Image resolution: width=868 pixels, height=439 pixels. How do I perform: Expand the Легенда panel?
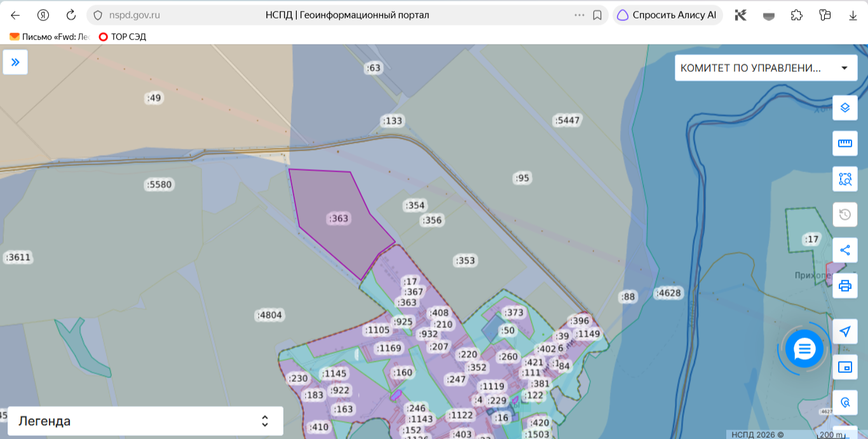[x=145, y=421]
